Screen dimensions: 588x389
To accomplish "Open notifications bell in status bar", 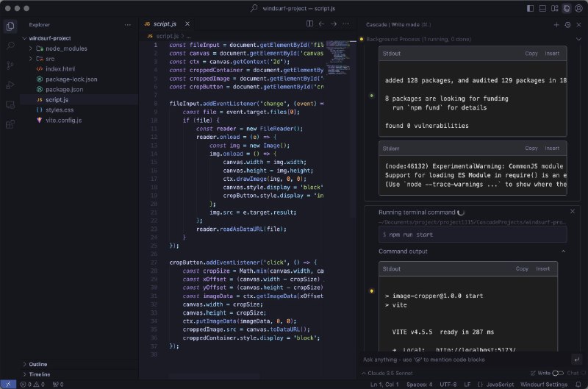I will pos(578,385).
